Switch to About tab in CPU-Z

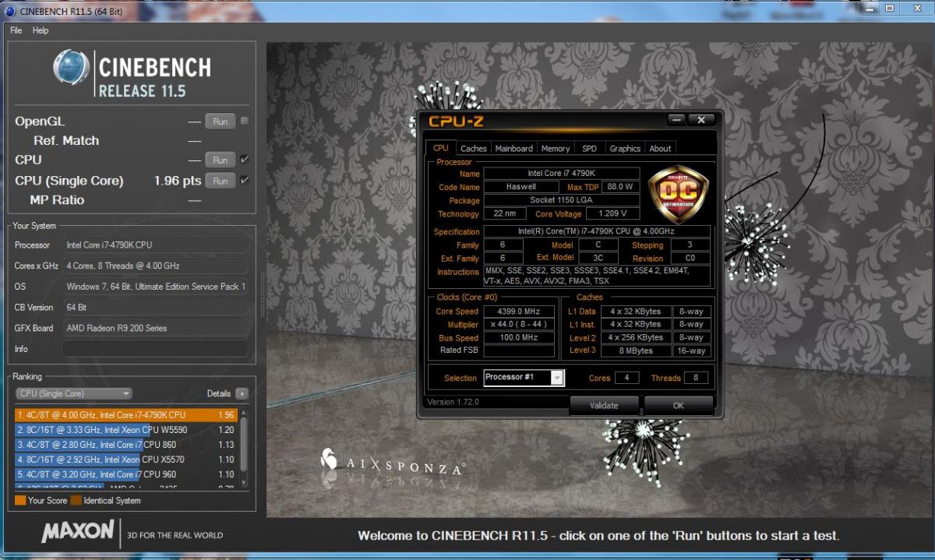[x=661, y=149]
